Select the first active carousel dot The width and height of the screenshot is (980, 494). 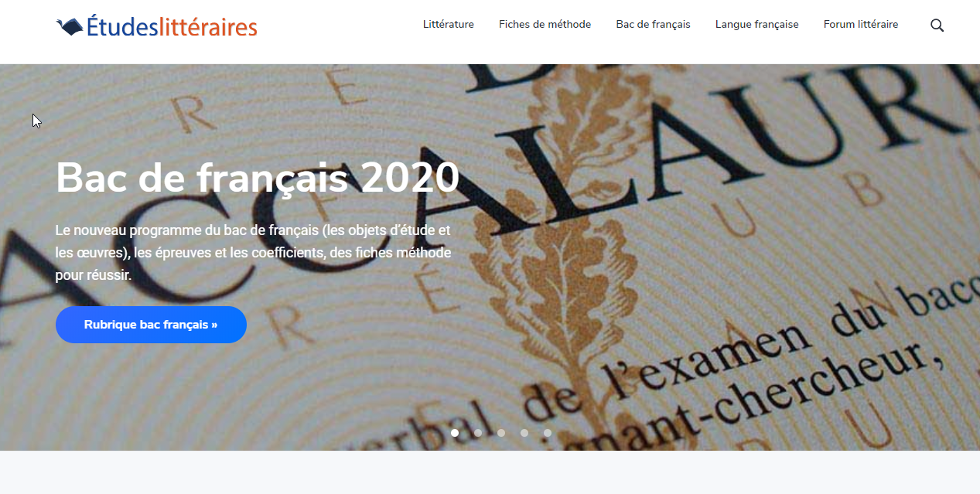(x=455, y=433)
